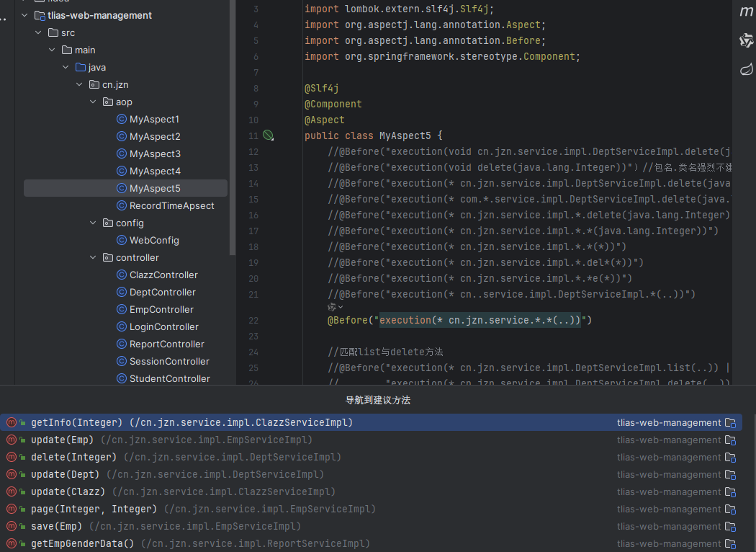Click the comment '//匹配list与delete方法'
756x552 pixels.
(x=385, y=352)
